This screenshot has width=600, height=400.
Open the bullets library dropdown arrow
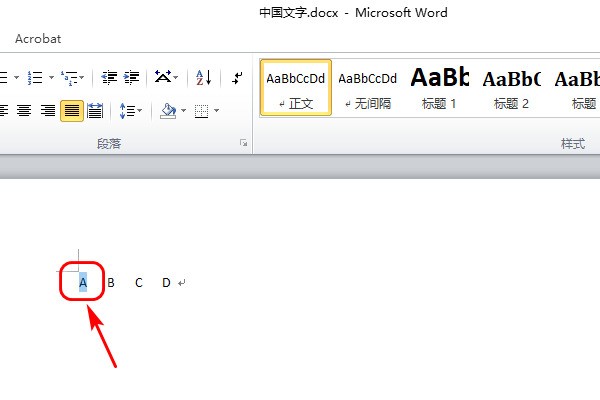click(x=16, y=78)
